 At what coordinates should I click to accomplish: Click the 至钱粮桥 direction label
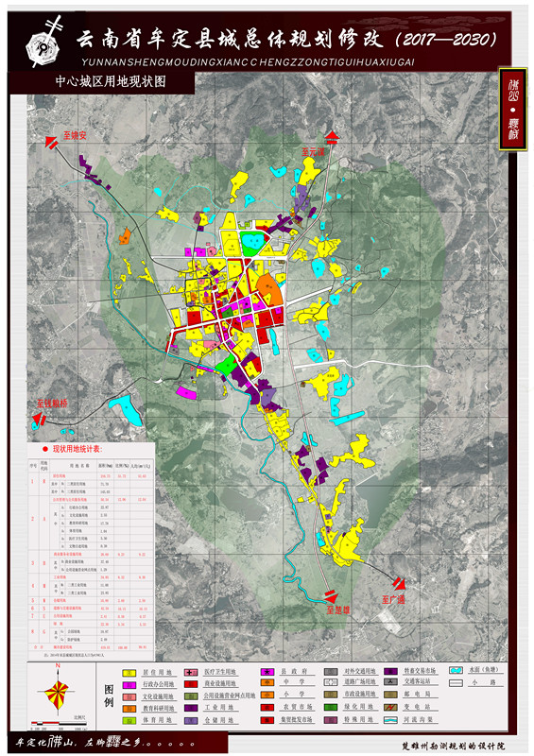52,404
